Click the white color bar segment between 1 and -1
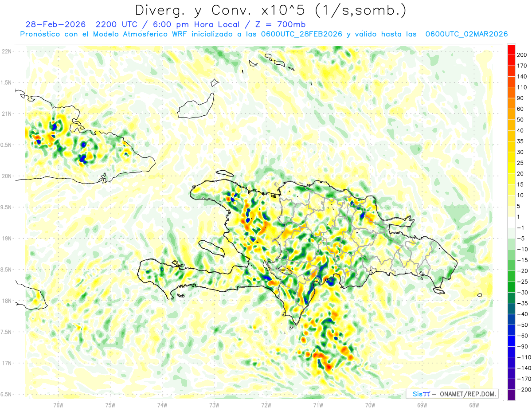 pos(511,222)
